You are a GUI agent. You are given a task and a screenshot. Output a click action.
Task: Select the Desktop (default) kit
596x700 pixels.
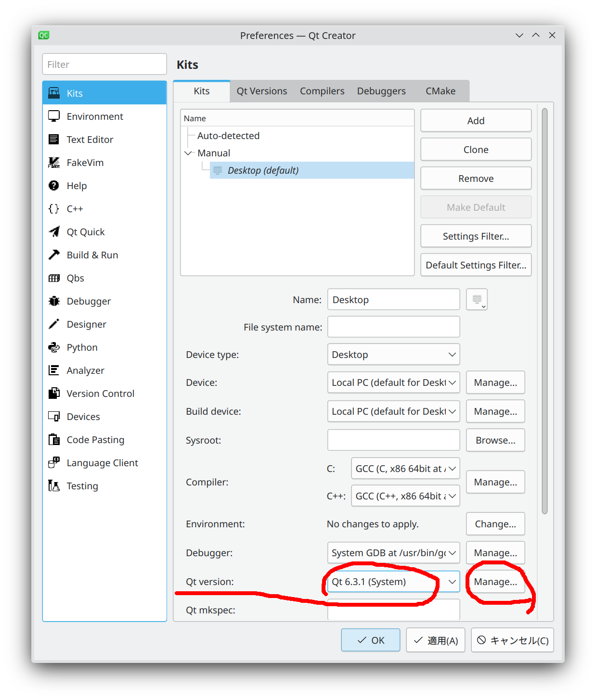point(312,170)
